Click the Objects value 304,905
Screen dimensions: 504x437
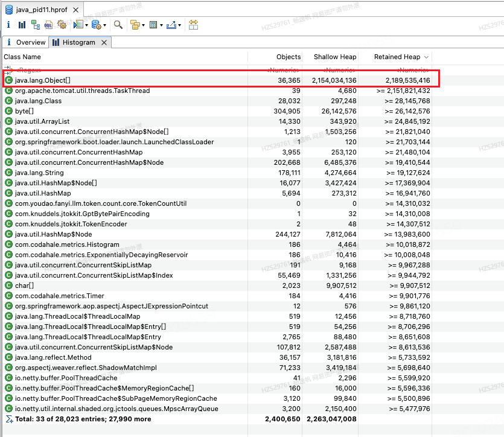[287, 111]
